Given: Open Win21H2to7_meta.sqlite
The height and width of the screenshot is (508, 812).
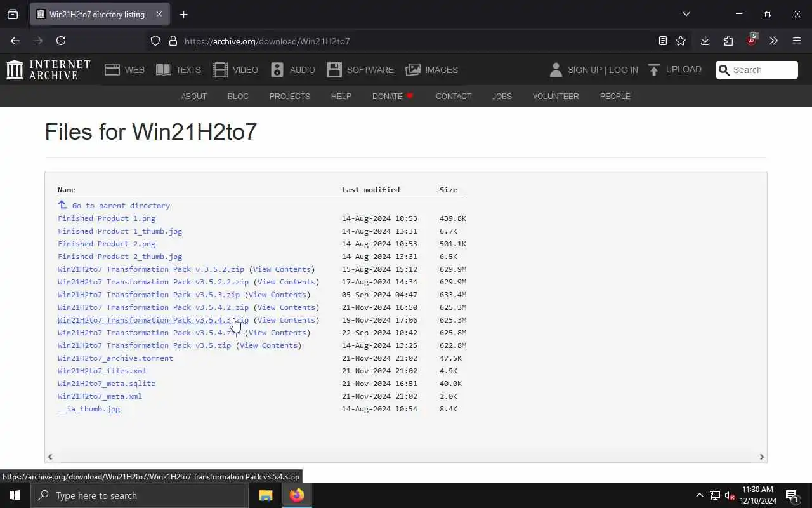Looking at the screenshot, I should pyautogui.click(x=107, y=384).
